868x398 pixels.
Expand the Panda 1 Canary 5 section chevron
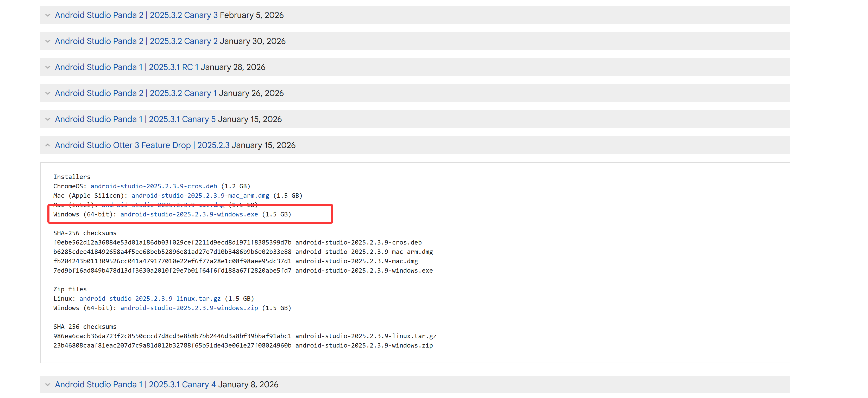tap(47, 119)
